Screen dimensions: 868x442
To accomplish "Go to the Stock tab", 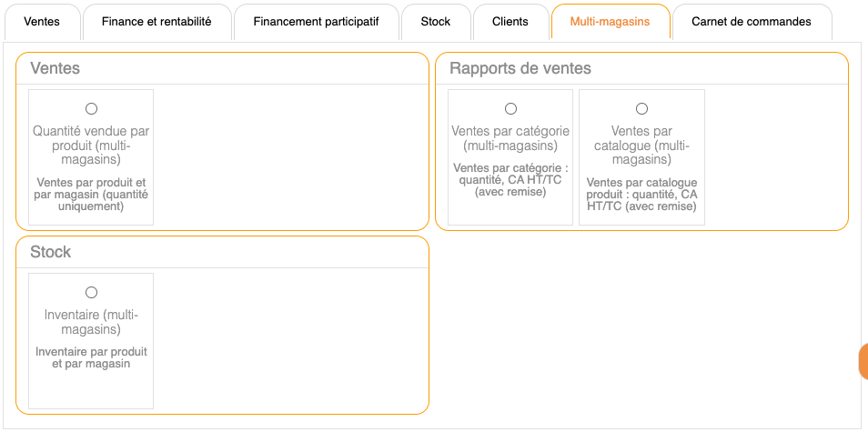I will [436, 21].
